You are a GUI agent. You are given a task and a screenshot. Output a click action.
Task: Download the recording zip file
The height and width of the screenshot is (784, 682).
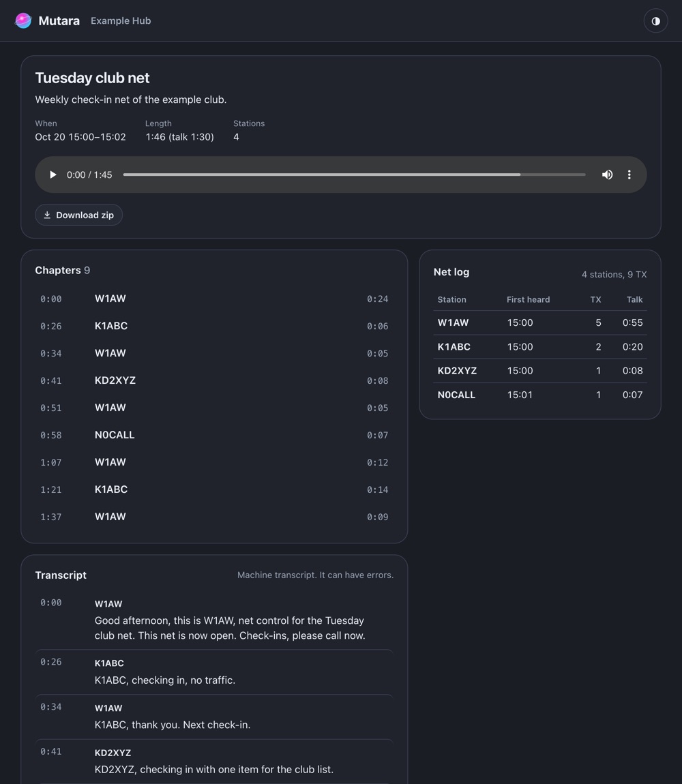(x=78, y=215)
